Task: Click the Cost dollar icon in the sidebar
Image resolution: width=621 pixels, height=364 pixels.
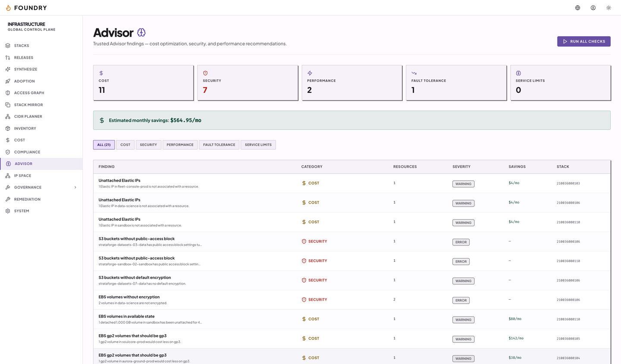Action: [x=8, y=140]
